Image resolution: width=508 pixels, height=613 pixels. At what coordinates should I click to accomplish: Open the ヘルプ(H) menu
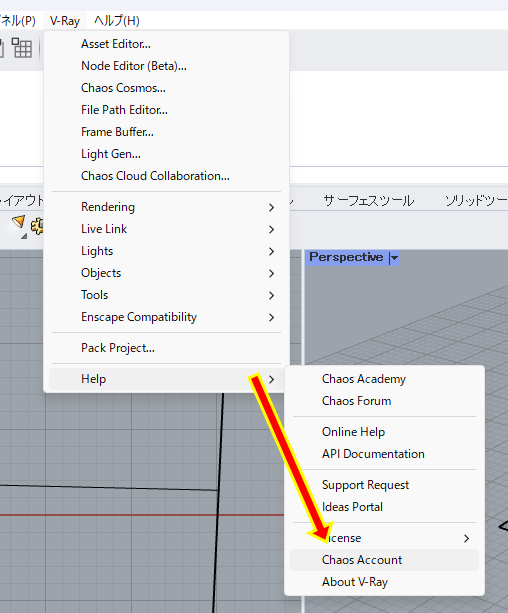pyautogui.click(x=117, y=21)
